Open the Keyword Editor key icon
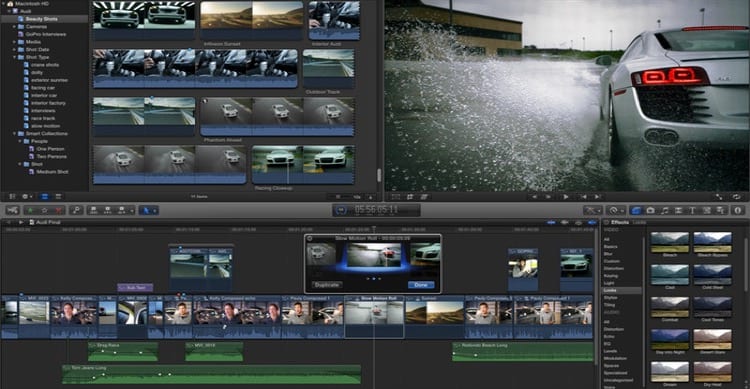 (76, 210)
